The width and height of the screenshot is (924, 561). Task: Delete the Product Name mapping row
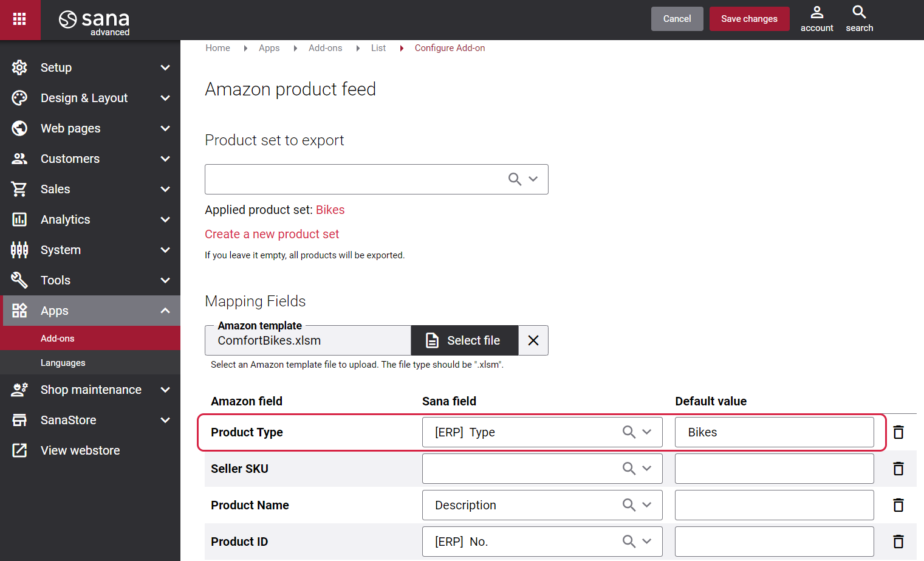(898, 505)
